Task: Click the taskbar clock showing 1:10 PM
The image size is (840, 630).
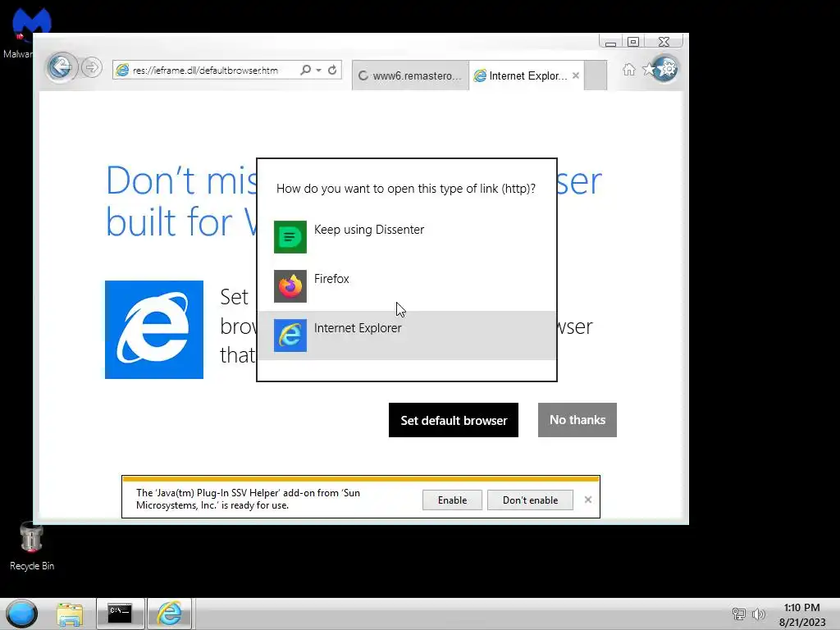Action: [x=802, y=614]
